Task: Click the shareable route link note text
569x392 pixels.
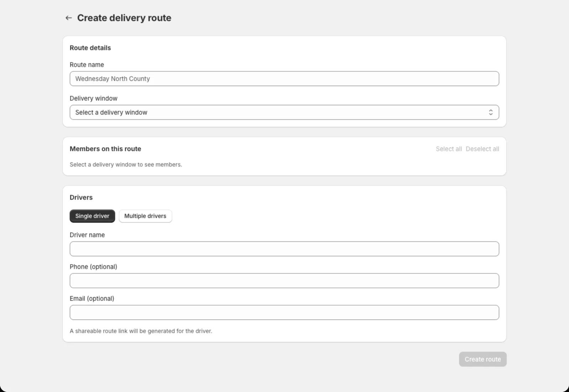Action: tap(141, 331)
